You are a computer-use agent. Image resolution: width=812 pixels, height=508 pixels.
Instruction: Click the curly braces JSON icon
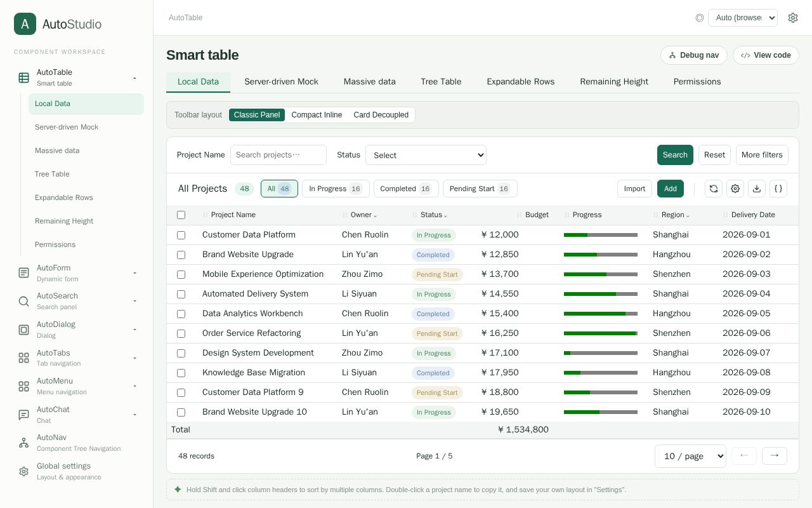pyautogui.click(x=778, y=189)
